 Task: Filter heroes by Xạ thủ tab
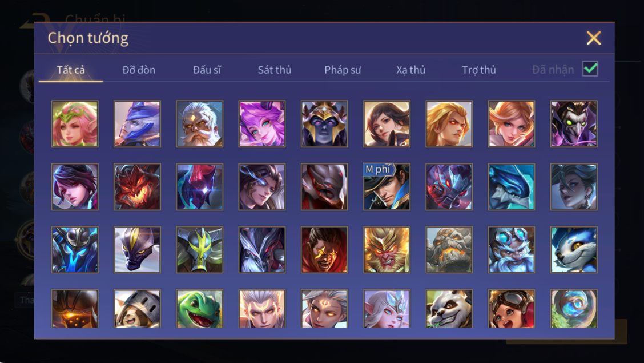(x=410, y=70)
